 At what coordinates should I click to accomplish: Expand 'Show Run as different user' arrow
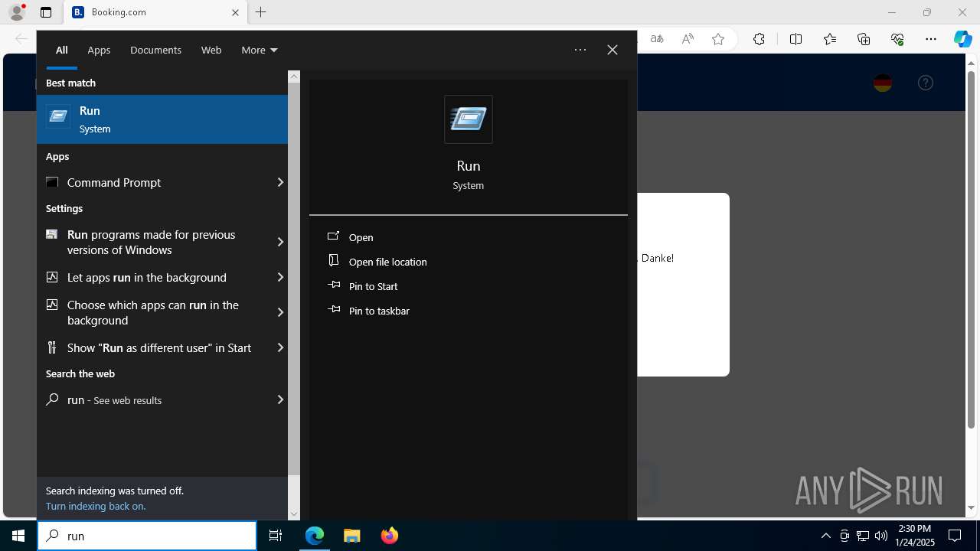click(x=280, y=347)
